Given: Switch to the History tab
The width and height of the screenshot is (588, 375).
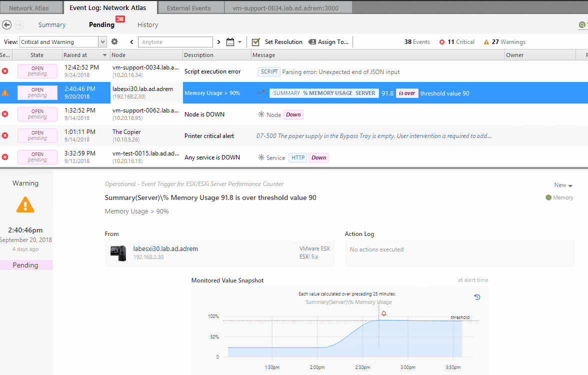Looking at the screenshot, I should tap(148, 25).
